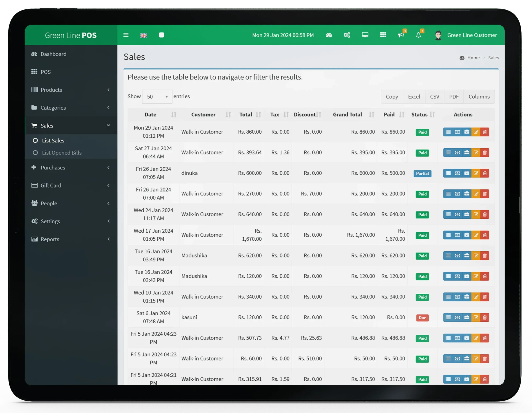Add payment briefcase icon for Mon 29 Jan sale
This screenshot has width=532, height=413.
pyautogui.click(x=467, y=132)
